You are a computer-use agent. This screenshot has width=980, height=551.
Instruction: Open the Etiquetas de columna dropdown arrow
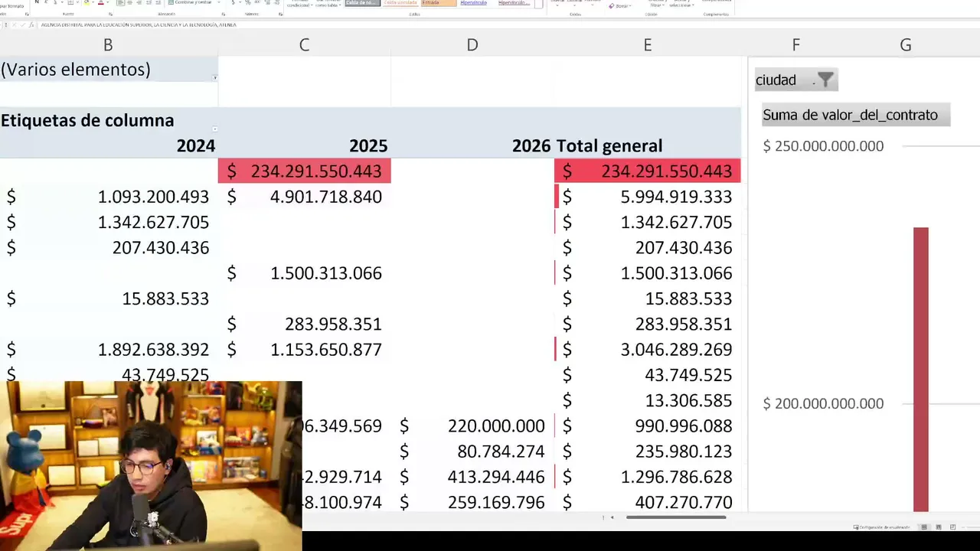214,129
